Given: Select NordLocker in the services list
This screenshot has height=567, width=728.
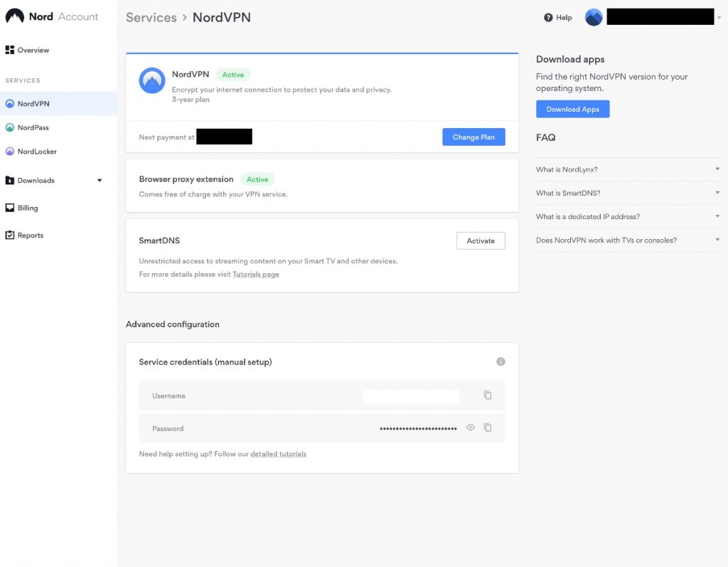Looking at the screenshot, I should click(58, 151).
